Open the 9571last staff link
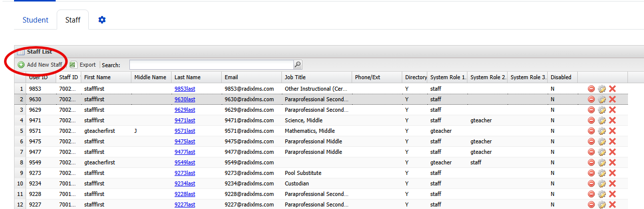The image size is (644, 209). pos(185,131)
